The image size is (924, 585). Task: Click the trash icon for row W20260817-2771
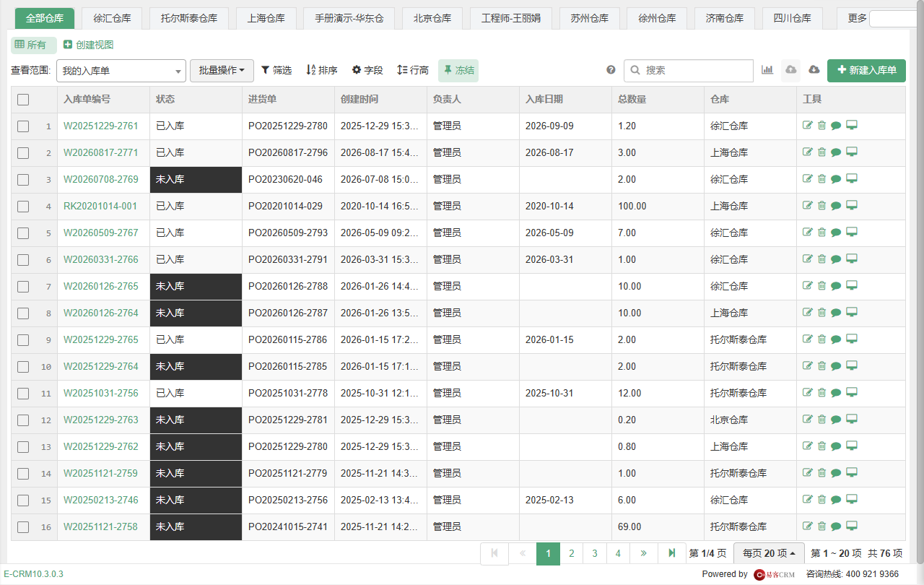tap(821, 152)
